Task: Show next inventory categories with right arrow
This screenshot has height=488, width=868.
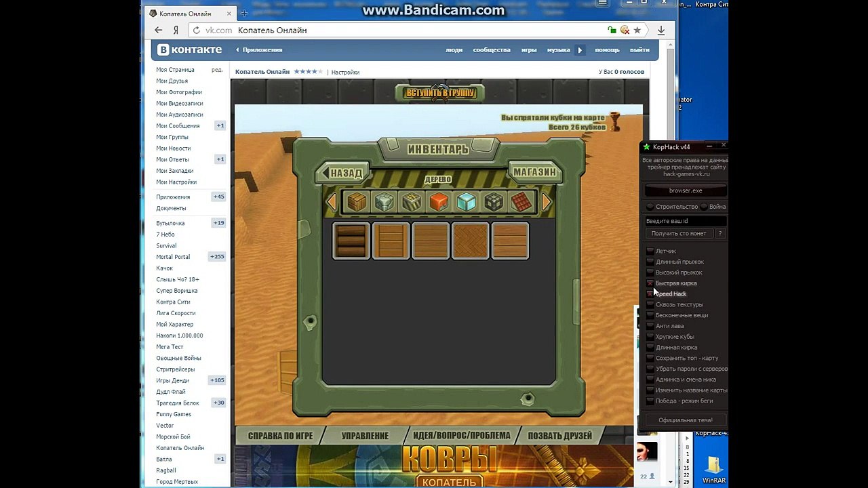Action: pos(547,201)
